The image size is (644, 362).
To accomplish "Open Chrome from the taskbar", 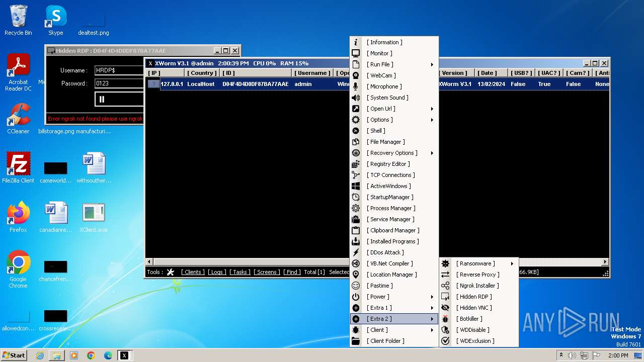I will (91, 355).
